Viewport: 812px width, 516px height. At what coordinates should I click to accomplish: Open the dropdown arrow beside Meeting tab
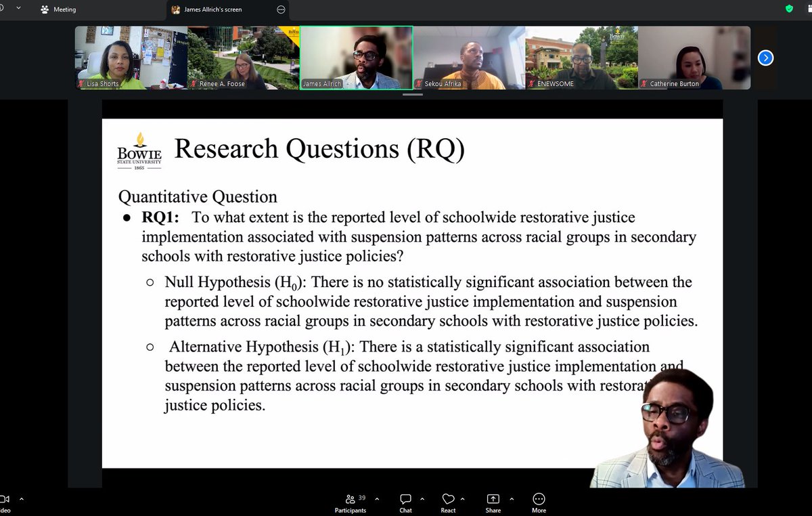click(x=18, y=9)
